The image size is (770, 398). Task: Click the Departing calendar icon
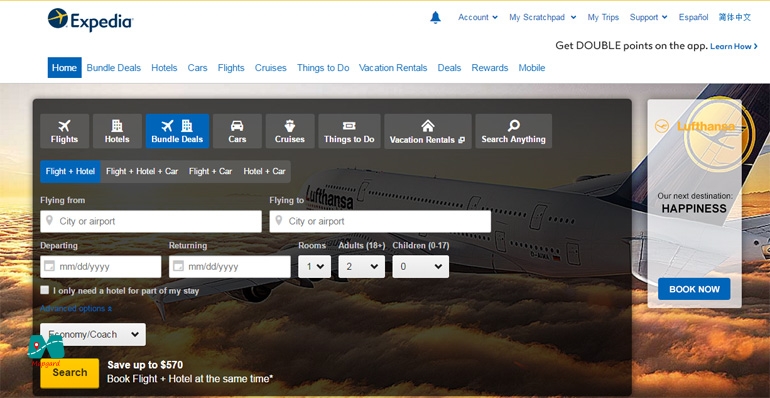pyautogui.click(x=49, y=266)
